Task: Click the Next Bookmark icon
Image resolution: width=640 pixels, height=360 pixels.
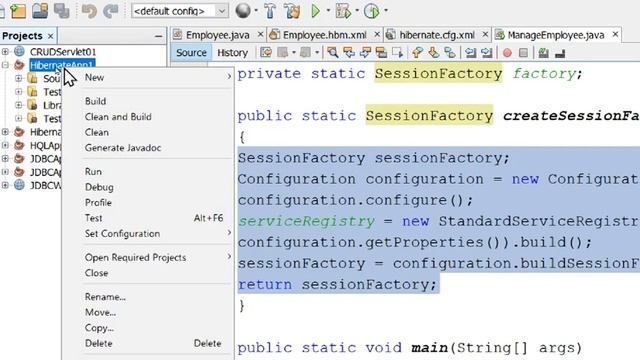Action: pyautogui.click(x=433, y=53)
